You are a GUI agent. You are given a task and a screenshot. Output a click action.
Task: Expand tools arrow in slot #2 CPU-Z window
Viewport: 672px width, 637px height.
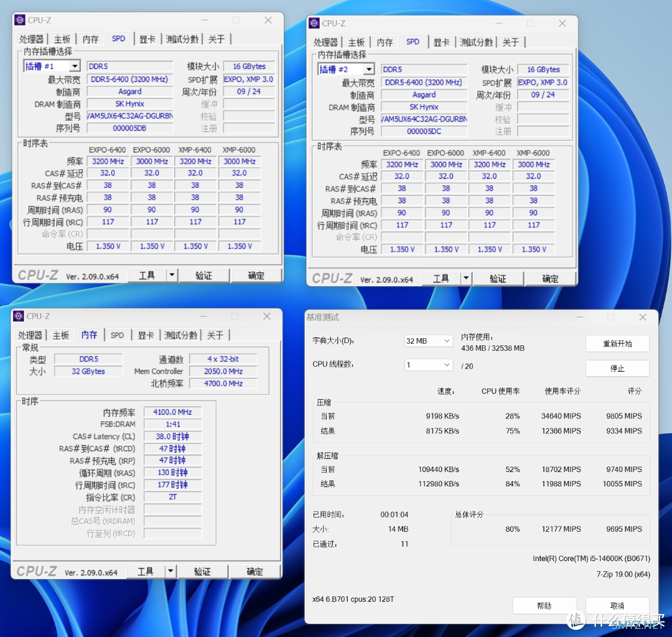point(466,278)
